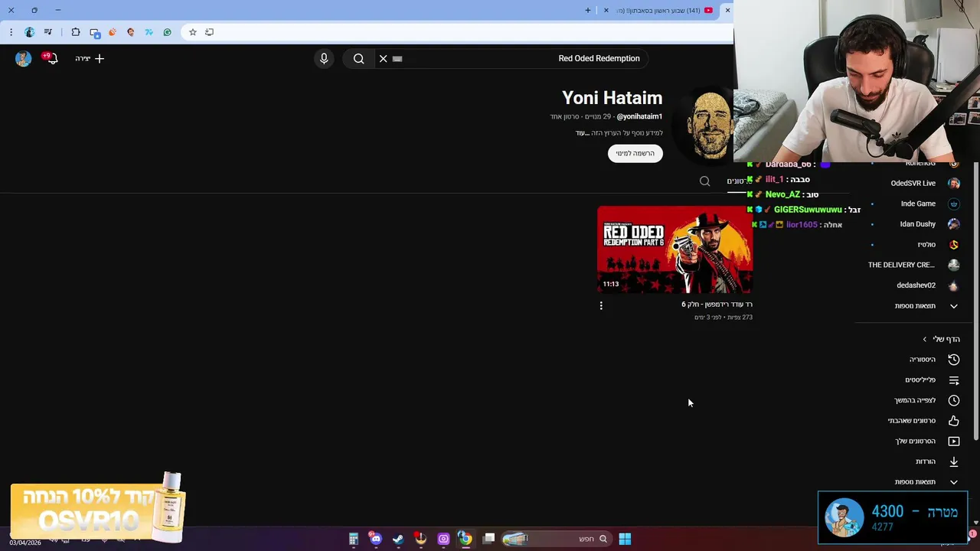The height and width of the screenshot is (551, 980).
Task: Open the notifications bell
Action: point(51,58)
